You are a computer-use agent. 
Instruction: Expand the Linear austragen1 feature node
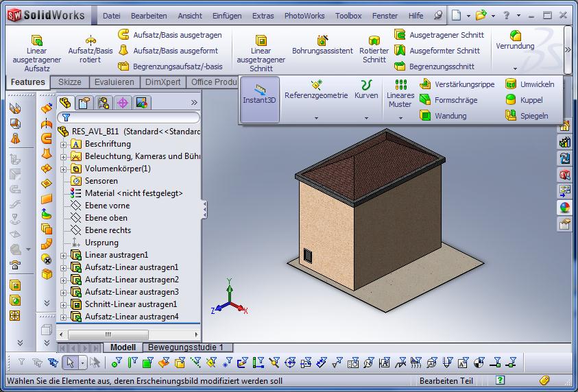63,255
